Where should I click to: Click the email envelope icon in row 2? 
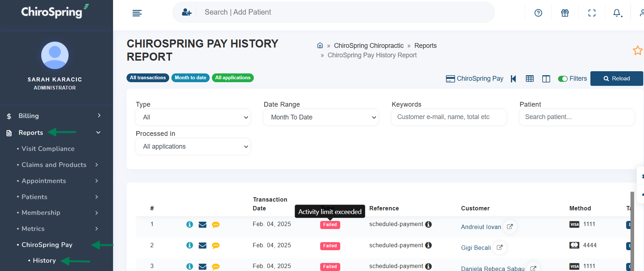202,245
